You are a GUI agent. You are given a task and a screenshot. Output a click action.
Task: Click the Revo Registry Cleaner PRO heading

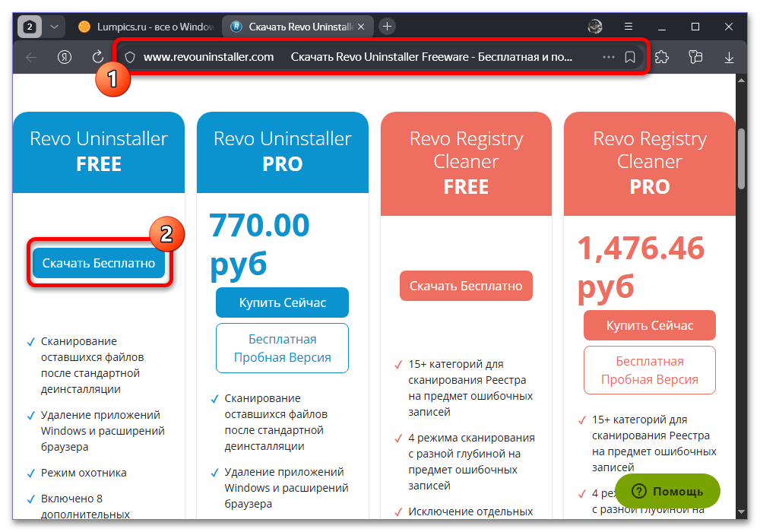pos(650,163)
